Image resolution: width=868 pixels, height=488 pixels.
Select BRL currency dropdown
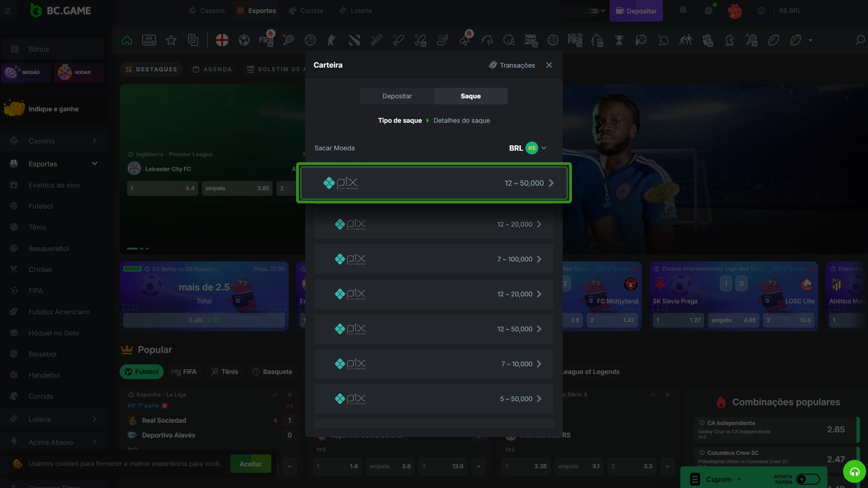click(527, 148)
